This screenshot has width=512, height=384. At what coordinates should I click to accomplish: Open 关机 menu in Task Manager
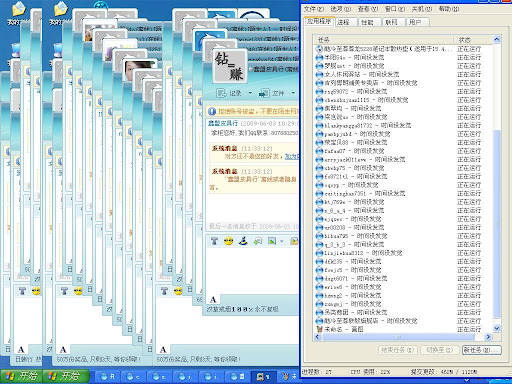(x=422, y=9)
